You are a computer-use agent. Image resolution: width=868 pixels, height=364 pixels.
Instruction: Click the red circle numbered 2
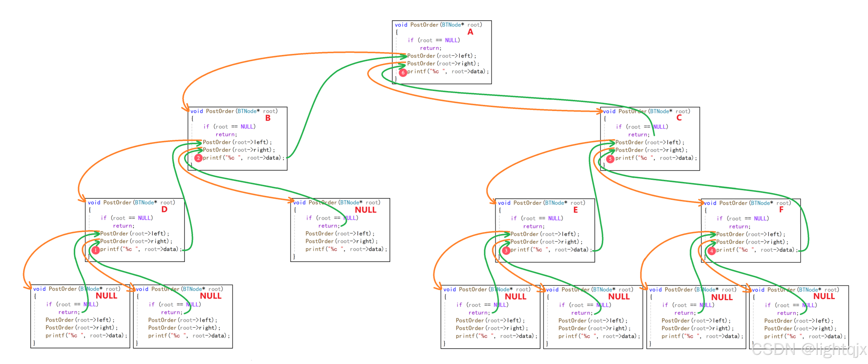198,158
